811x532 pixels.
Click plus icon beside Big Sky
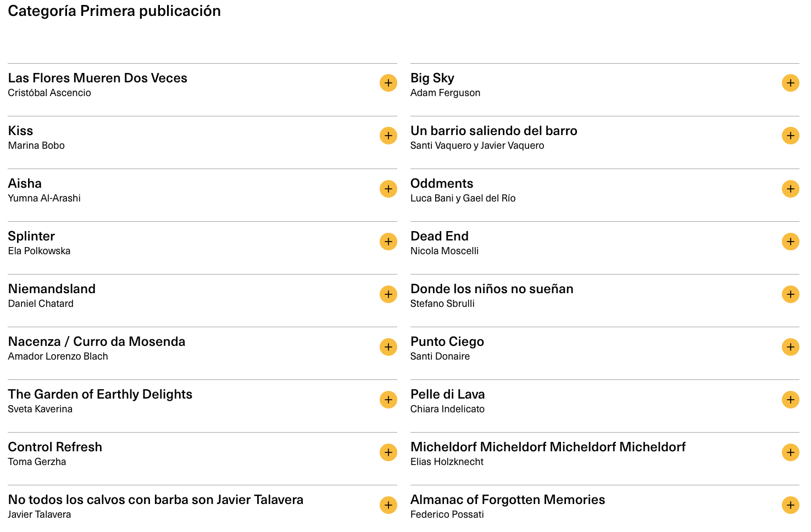click(790, 83)
